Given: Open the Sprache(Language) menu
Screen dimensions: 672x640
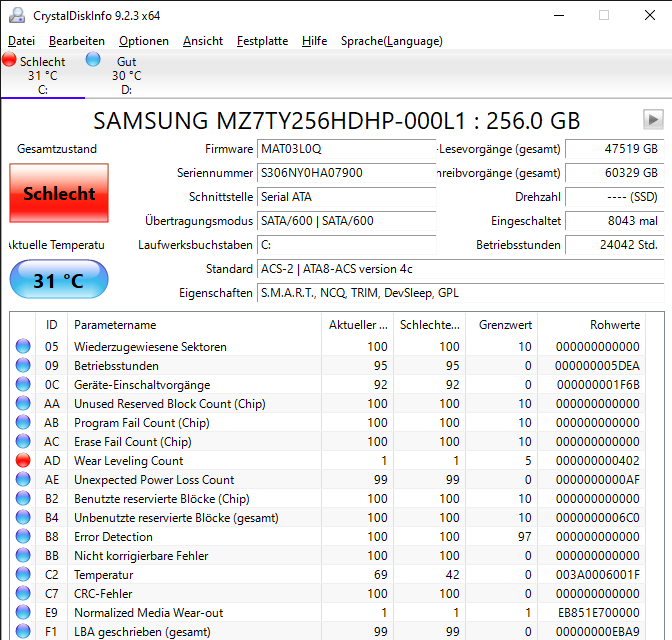Looking at the screenshot, I should [x=392, y=41].
